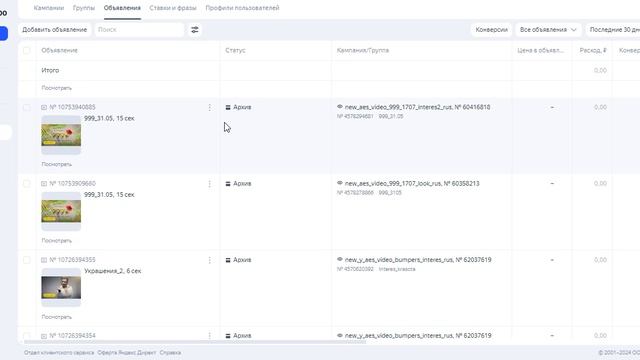The width and height of the screenshot is (640, 360).
Task: Click the Добавить объявление button
Action: (55, 30)
